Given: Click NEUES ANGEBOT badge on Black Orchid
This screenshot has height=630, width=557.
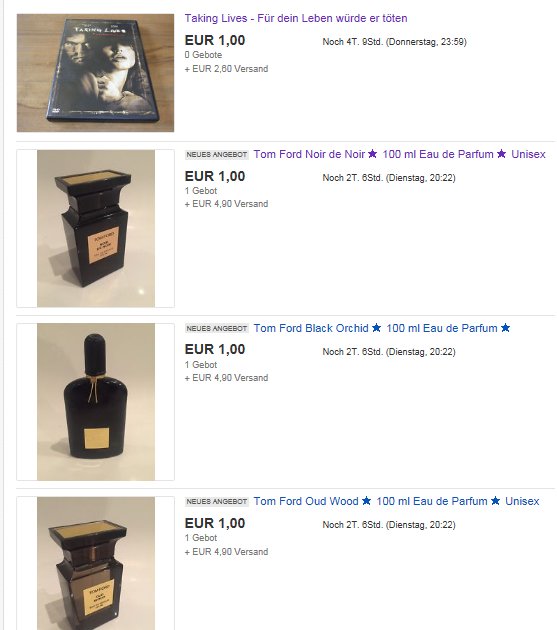Looking at the screenshot, I should point(217,329).
